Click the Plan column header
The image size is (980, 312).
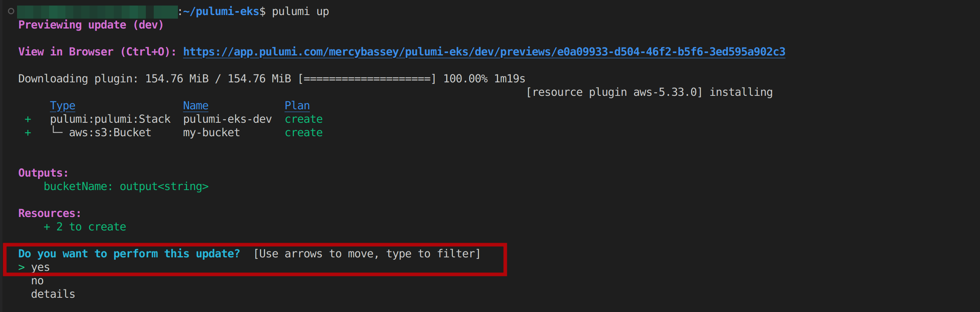[297, 106]
